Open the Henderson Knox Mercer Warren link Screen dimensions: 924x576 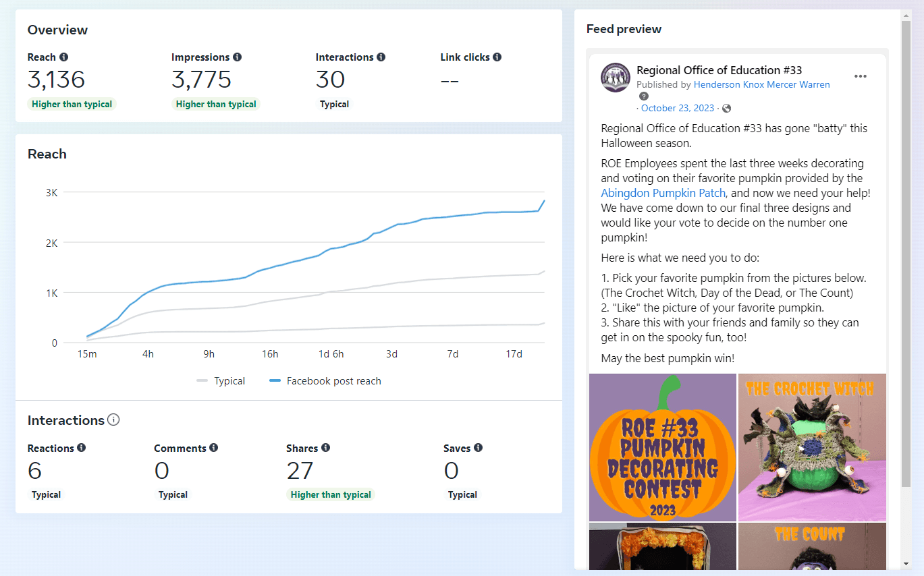point(761,84)
